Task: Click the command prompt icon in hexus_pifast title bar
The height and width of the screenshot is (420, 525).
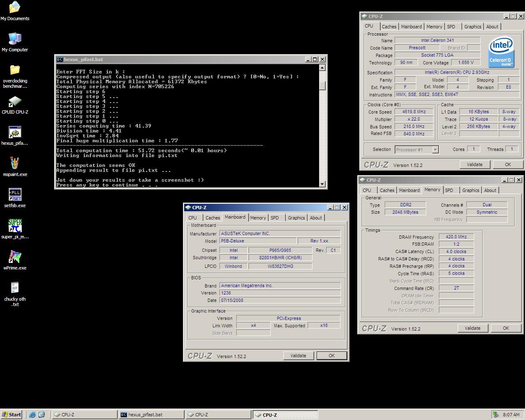Action: 60,59
